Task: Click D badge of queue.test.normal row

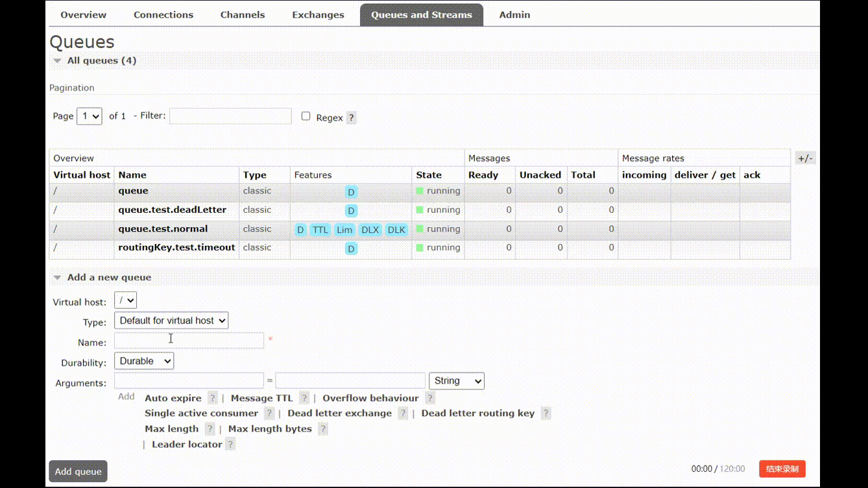Action: pyautogui.click(x=300, y=230)
